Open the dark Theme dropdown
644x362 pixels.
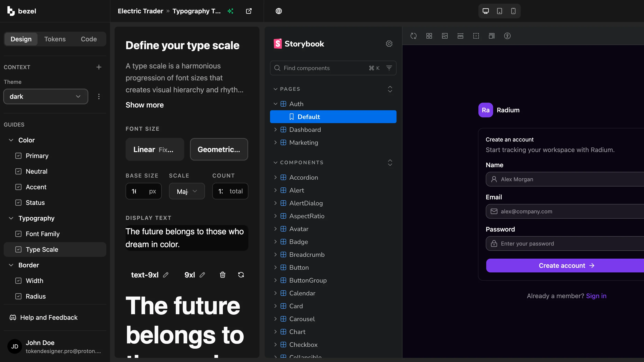tap(46, 97)
